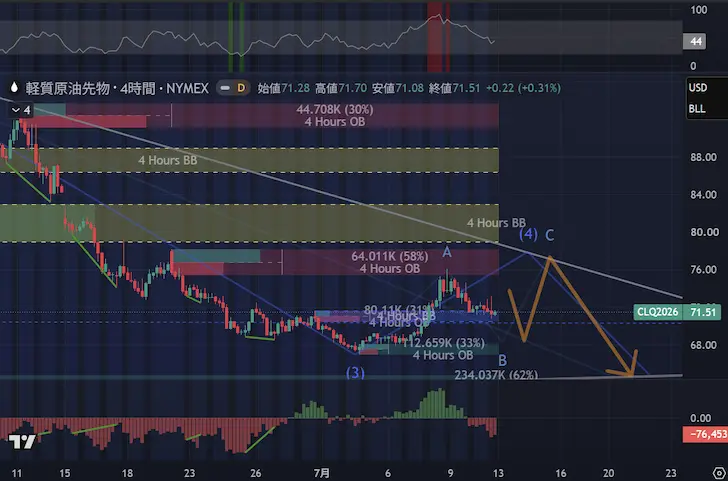Click the 18 date axis label
The height and width of the screenshot is (481, 728).
[x=127, y=474]
